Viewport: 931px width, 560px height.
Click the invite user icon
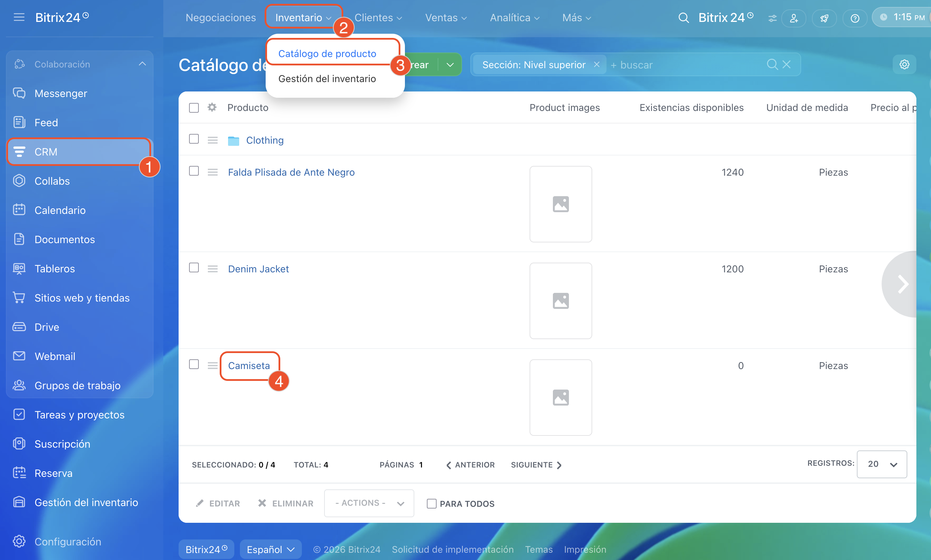[x=793, y=18]
